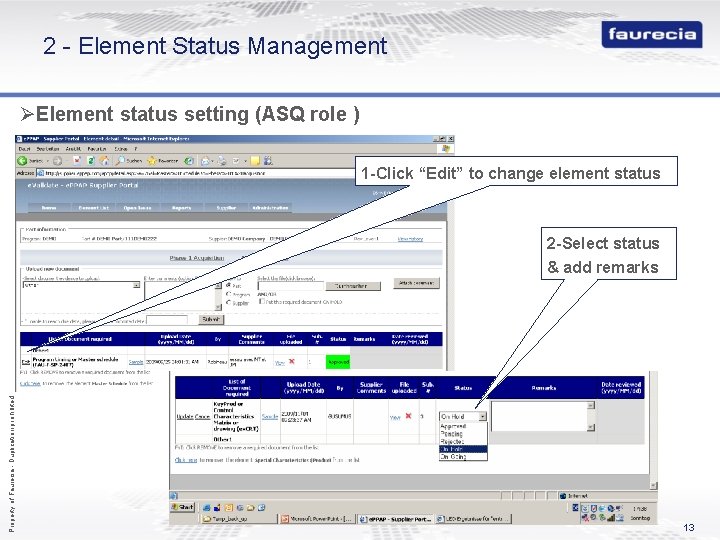Image resolution: width=720 pixels, height=540 pixels.
Task: Click the red X delete icon in approved row
Action: [292, 362]
